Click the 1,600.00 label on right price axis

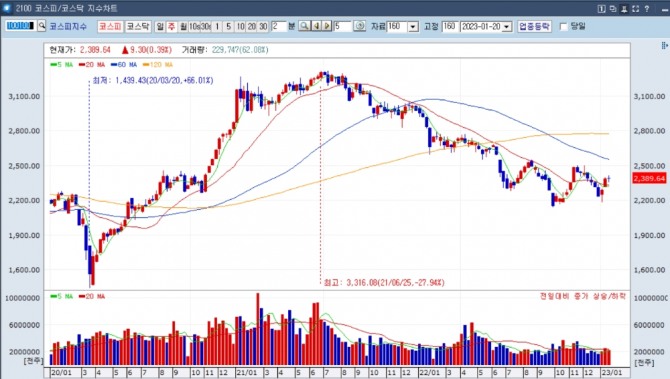click(x=649, y=270)
